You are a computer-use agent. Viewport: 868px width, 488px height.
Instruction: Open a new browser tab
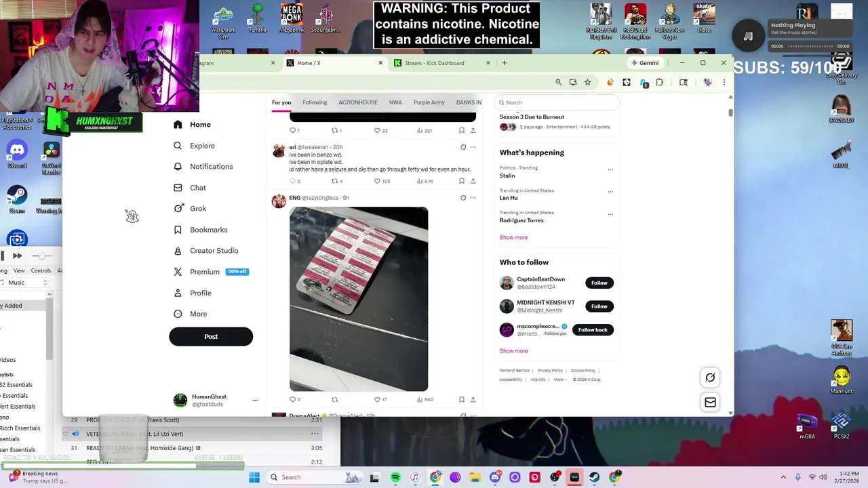(504, 63)
